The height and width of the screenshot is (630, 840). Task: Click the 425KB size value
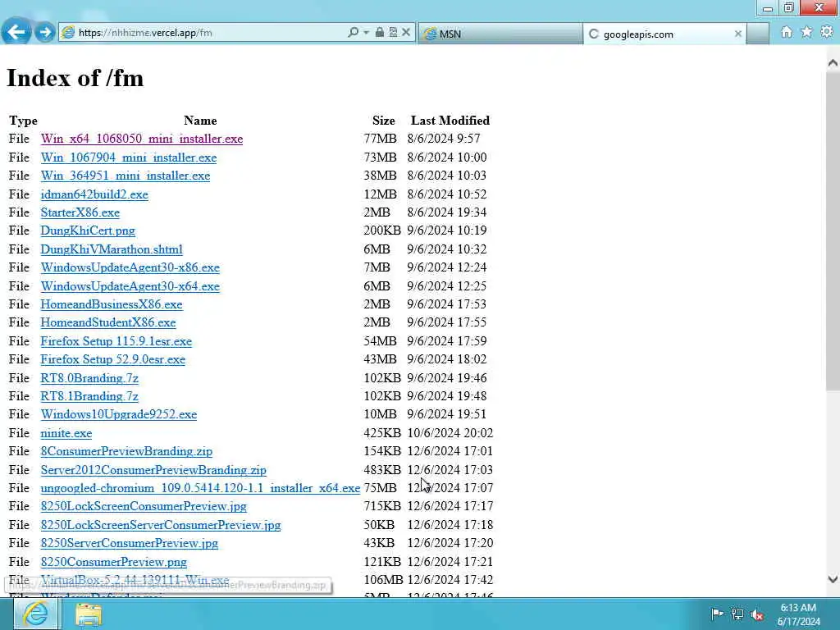(382, 433)
